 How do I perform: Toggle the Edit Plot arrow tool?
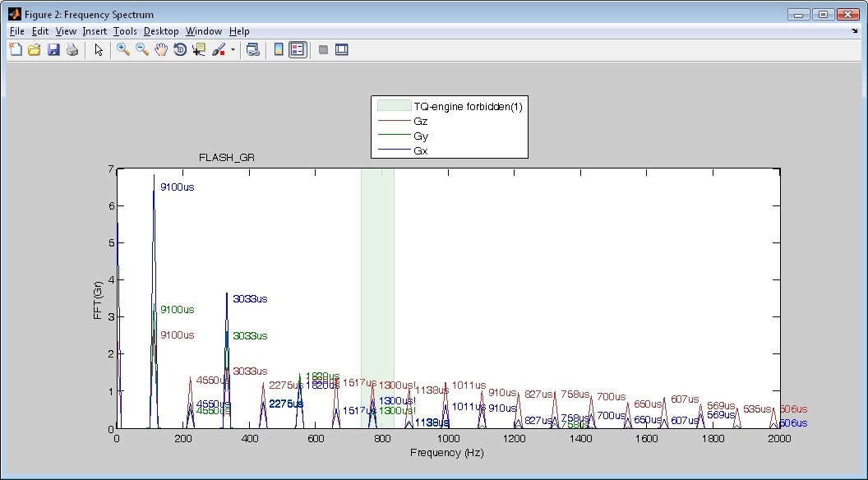tap(99, 49)
